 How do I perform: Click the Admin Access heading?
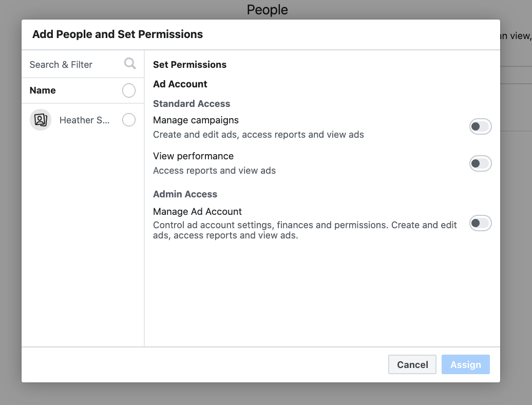185,194
